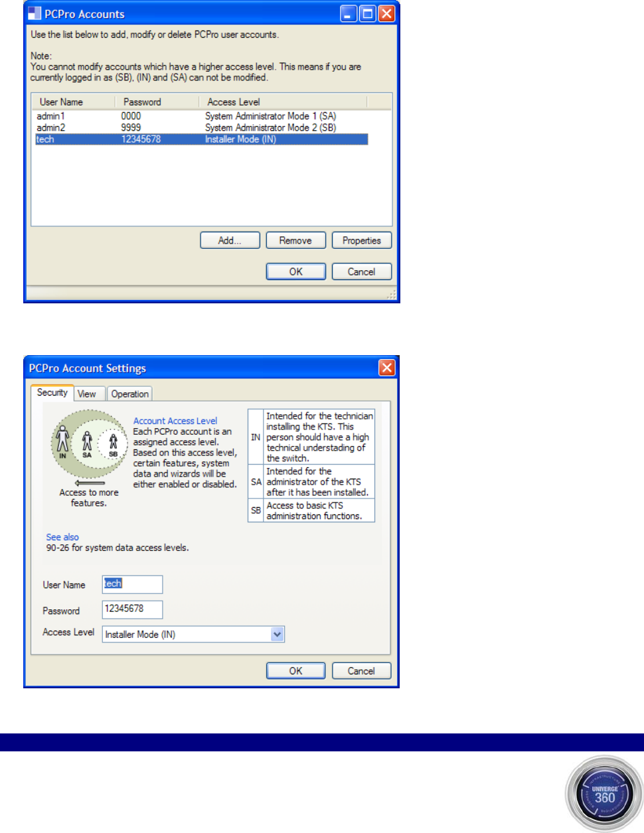Click the SB row in description table
Image resolution: width=644 pixels, height=833 pixels.
tap(311, 510)
